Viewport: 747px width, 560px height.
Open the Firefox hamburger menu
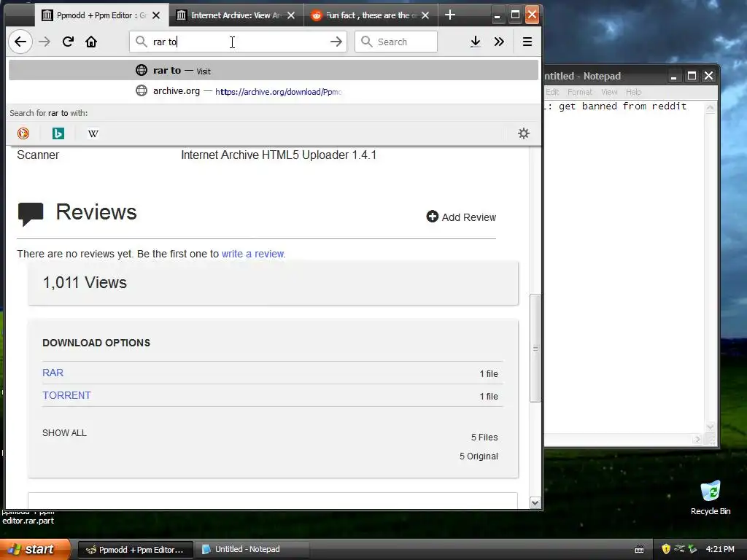tap(527, 42)
